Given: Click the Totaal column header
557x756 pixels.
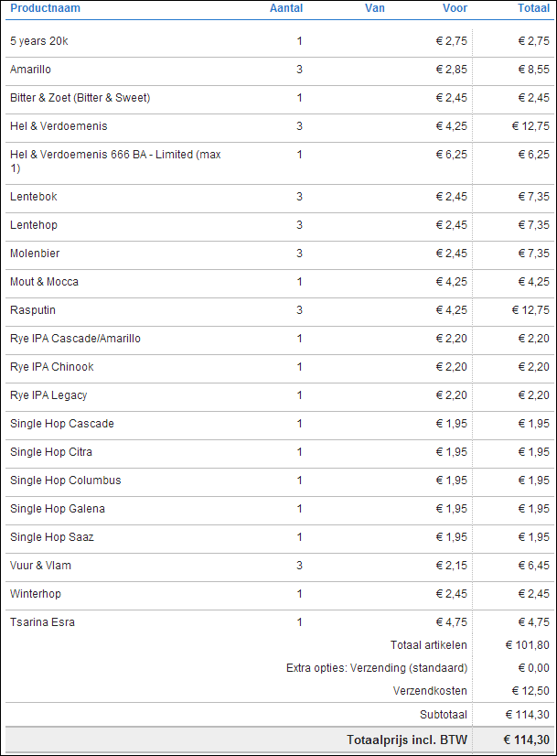Looking at the screenshot, I should (533, 8).
